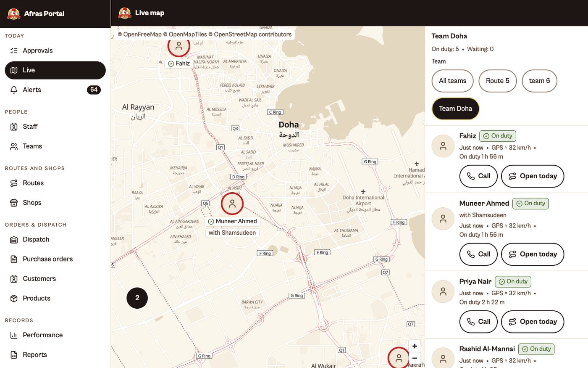Click the Customers sidebar icon
This screenshot has height=368, width=588.
[14, 279]
